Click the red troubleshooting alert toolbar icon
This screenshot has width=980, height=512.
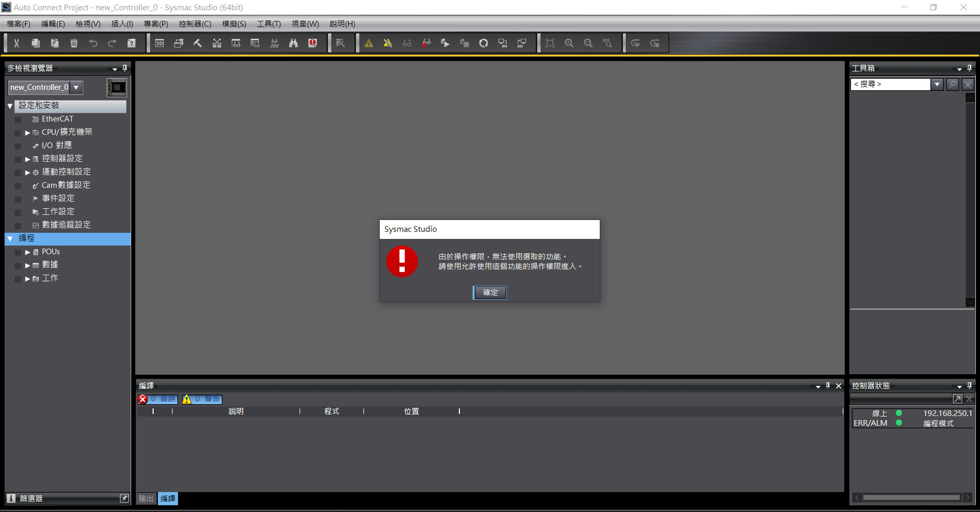tap(313, 43)
